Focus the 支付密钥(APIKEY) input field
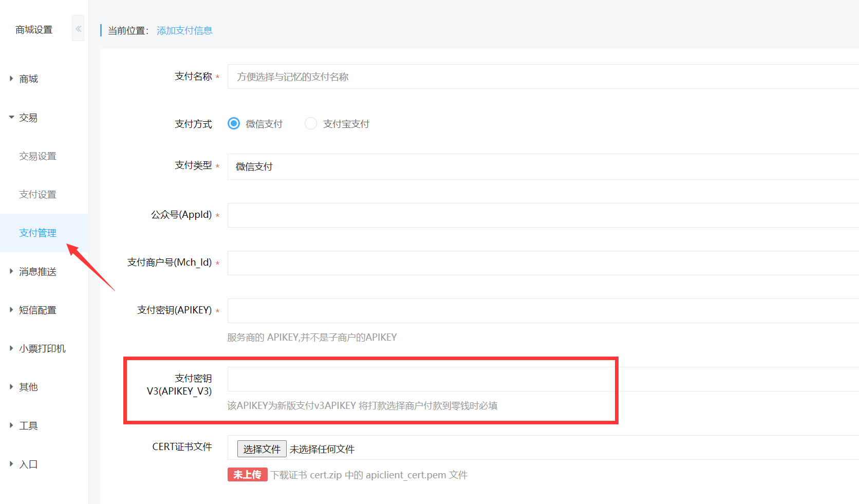 [543, 311]
